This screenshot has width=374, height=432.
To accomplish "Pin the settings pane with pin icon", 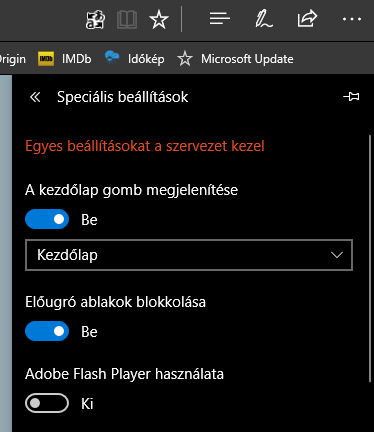I will click(351, 97).
